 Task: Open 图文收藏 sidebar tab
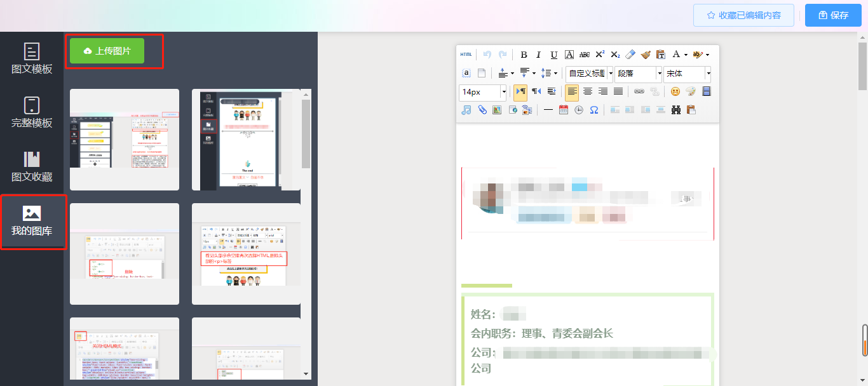[32, 167]
